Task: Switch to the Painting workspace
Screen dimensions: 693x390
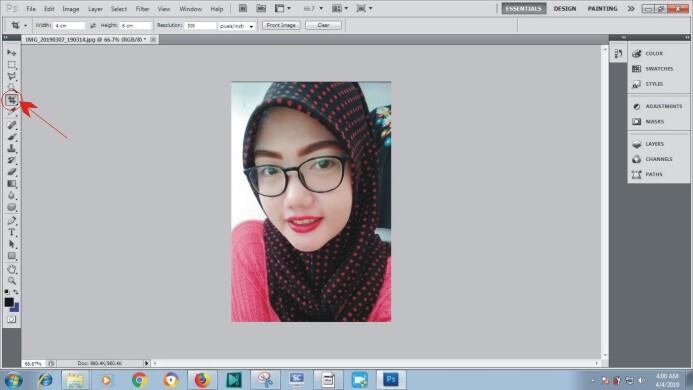Action: [x=602, y=8]
